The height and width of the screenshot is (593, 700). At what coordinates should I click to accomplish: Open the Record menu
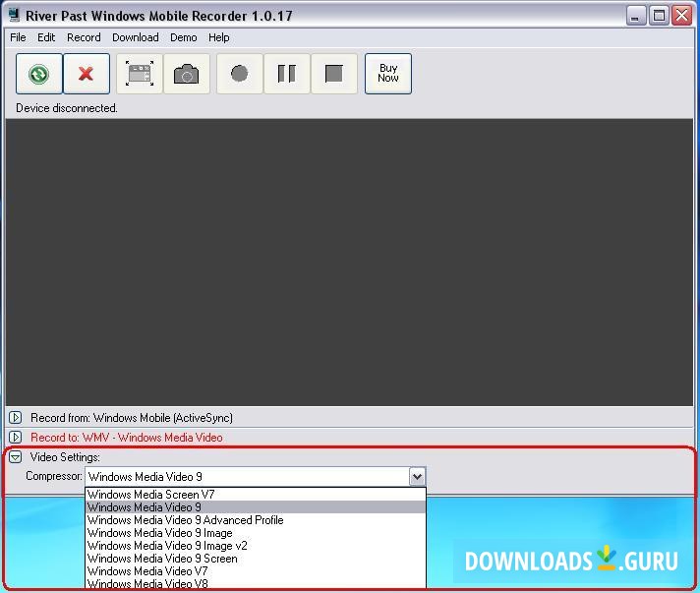click(84, 37)
